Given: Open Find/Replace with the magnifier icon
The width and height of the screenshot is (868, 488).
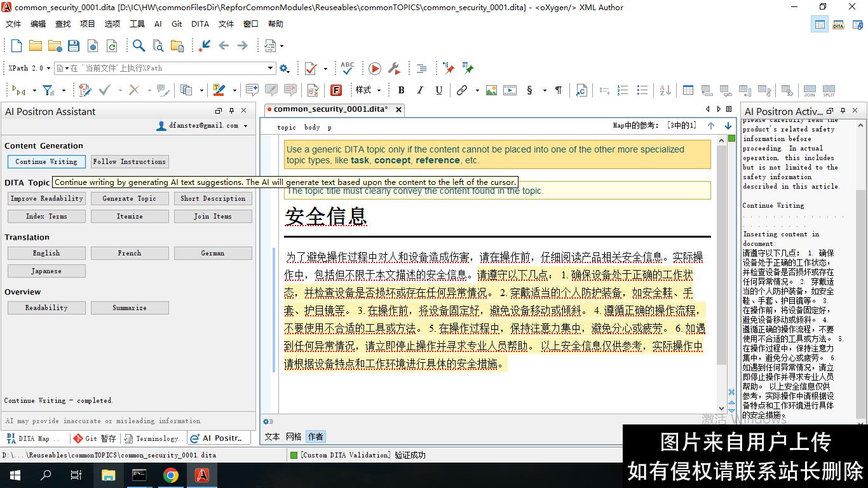Looking at the screenshot, I should pyautogui.click(x=139, y=46).
